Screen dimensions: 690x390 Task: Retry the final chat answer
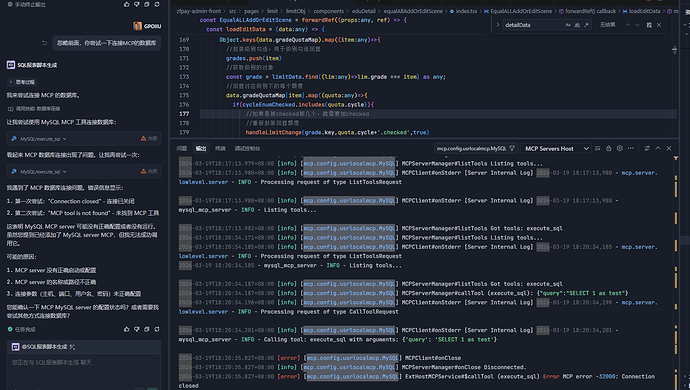(157, 329)
